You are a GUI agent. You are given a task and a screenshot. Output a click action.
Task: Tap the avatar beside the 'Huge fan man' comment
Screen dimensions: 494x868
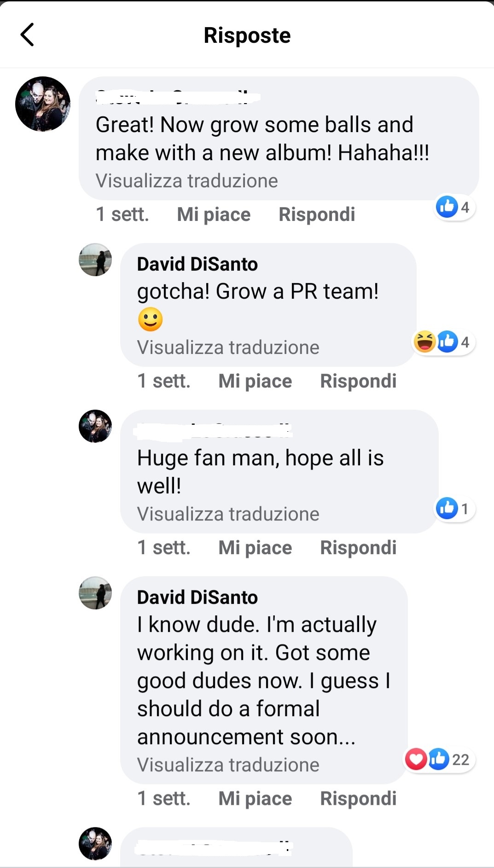(95, 426)
